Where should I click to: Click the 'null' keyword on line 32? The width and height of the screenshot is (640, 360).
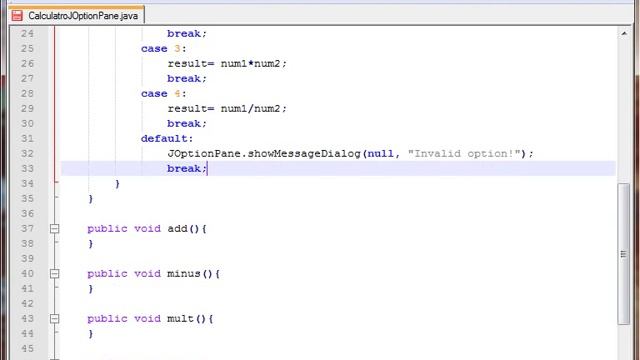coord(380,154)
